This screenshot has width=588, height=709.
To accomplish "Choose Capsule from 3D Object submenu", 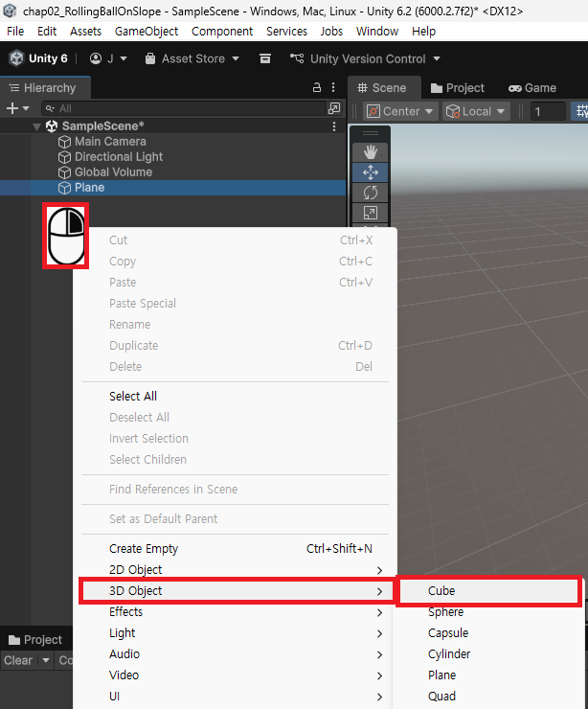I will [489, 633].
